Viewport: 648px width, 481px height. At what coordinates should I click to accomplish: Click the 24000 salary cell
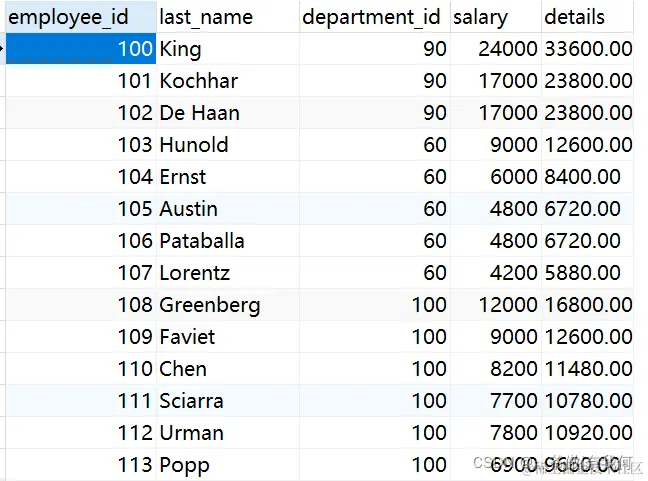click(496, 49)
